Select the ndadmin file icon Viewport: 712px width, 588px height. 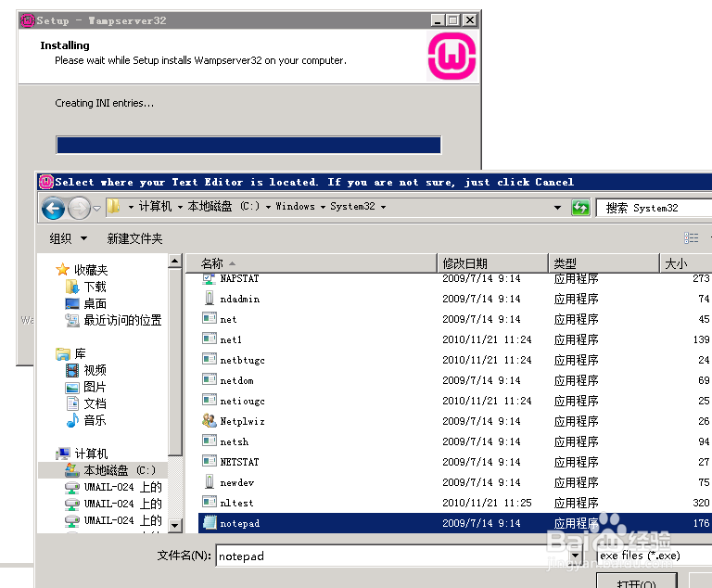pyautogui.click(x=210, y=298)
